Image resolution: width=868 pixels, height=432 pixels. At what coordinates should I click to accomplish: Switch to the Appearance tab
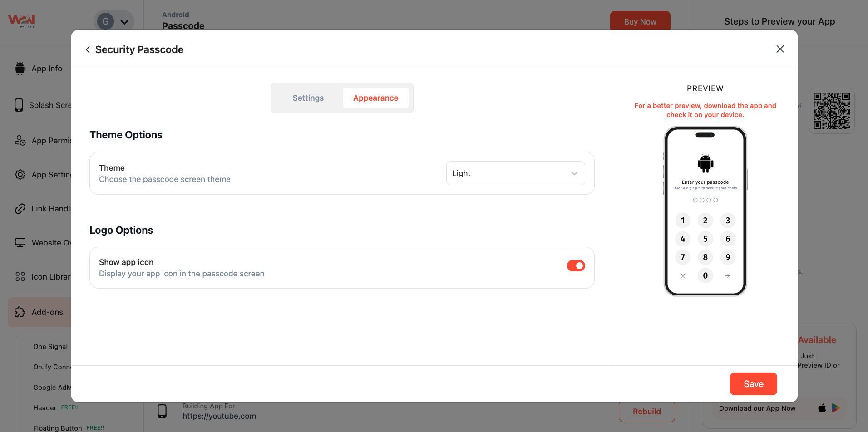click(375, 98)
